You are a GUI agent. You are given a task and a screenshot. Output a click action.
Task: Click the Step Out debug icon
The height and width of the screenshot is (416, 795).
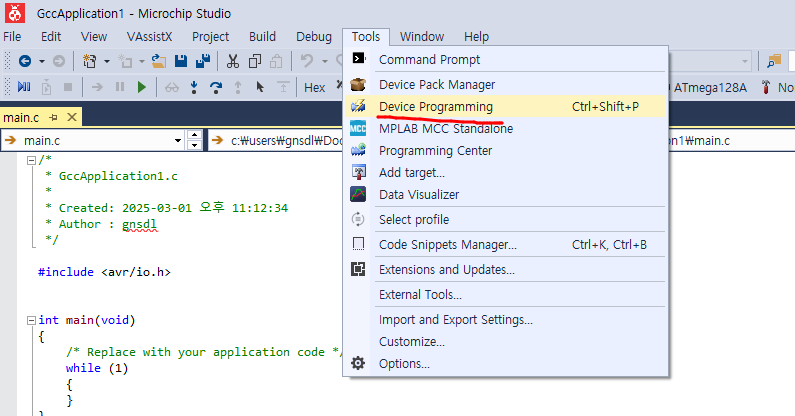tap(238, 87)
